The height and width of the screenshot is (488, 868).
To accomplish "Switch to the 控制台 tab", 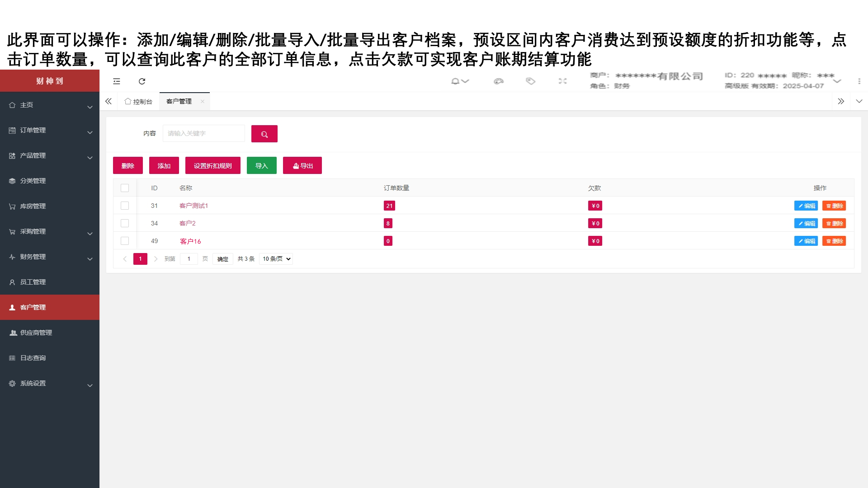I will coord(138,102).
